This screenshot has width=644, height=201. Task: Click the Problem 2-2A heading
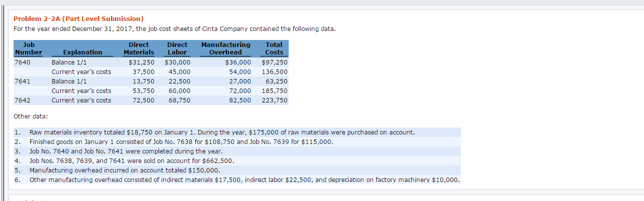(x=78, y=19)
